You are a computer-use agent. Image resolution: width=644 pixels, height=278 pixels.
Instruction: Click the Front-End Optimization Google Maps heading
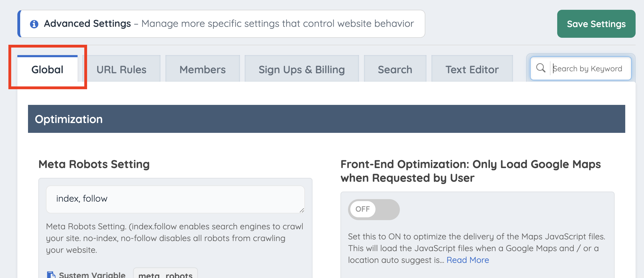click(471, 171)
